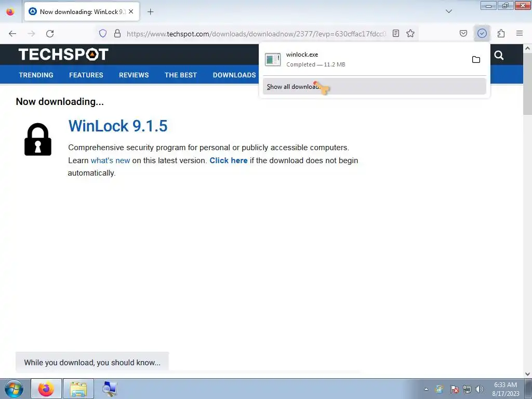Click the page scrollbar up arrow
This screenshot has width=532, height=399.
point(528,48)
